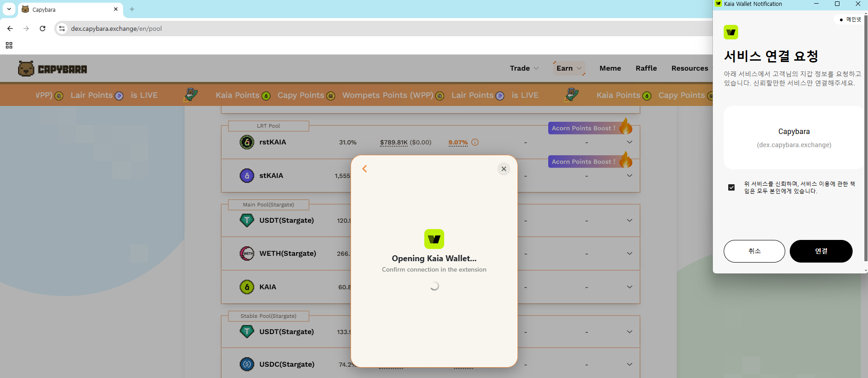This screenshot has height=378, width=868.
Task: Open a new browser tab
Action: pos(132,9)
